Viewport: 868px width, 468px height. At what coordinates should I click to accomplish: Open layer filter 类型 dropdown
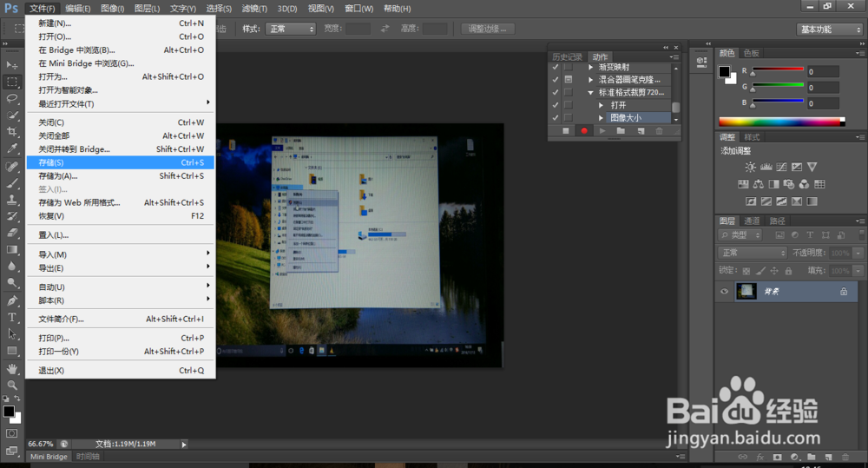(740, 235)
